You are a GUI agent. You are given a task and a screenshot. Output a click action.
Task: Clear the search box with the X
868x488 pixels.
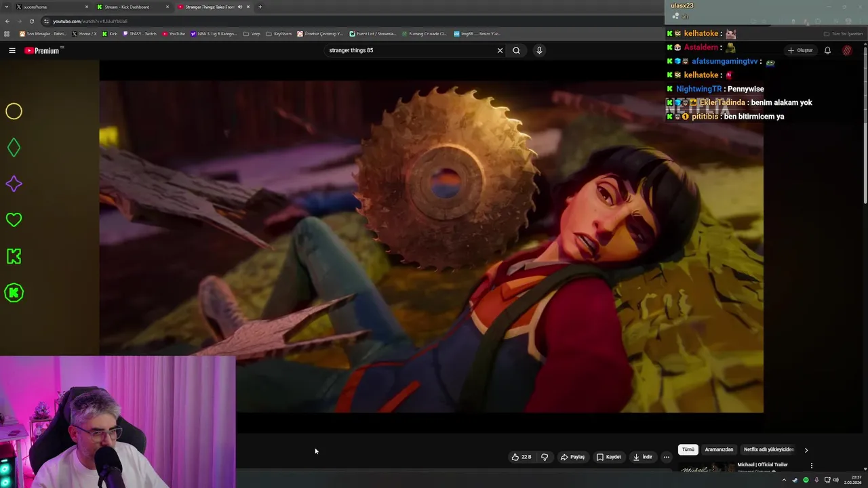pos(500,50)
